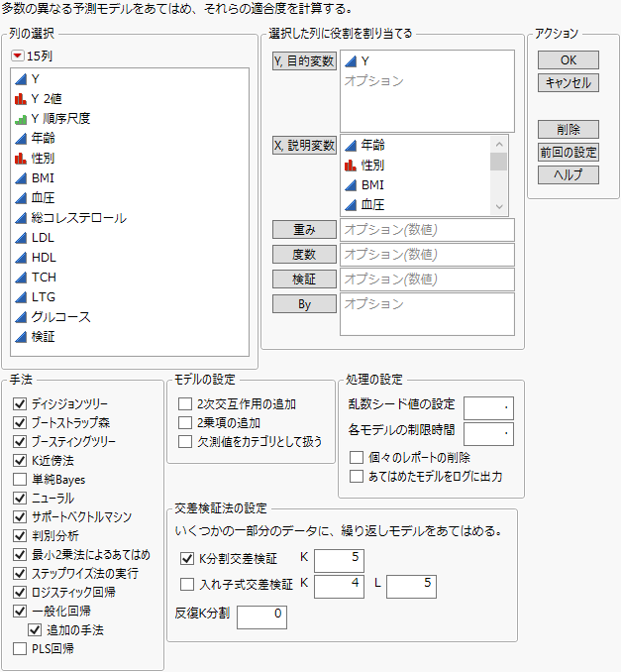Enable 欠測値をカテゴリとして扱う
Screen dimensions: 621x672
pos(185,442)
